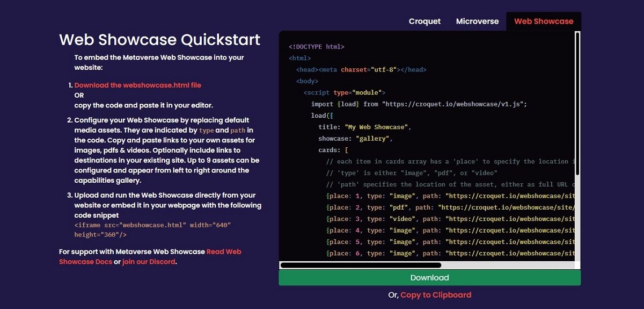This screenshot has height=309, width=644.
Task: Click 'Upload and run the Web Showcase' step
Action: [x=168, y=205]
